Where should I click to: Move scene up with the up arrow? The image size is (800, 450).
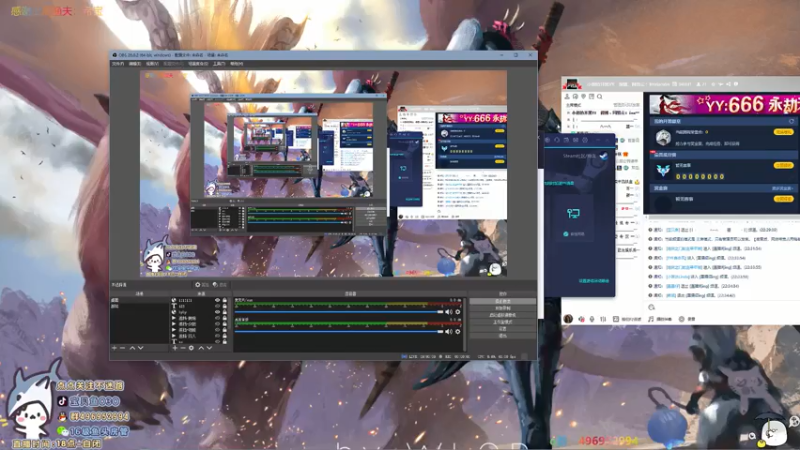click(x=132, y=348)
